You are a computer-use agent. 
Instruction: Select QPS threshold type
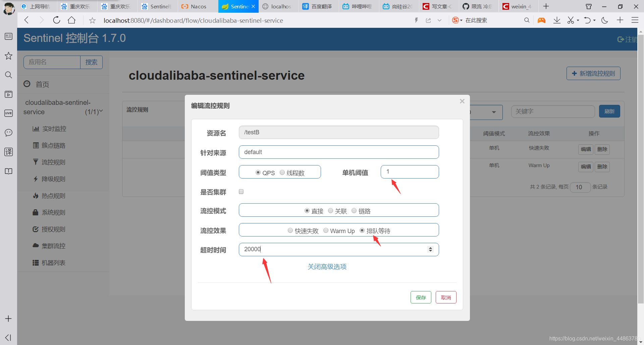pos(258,172)
